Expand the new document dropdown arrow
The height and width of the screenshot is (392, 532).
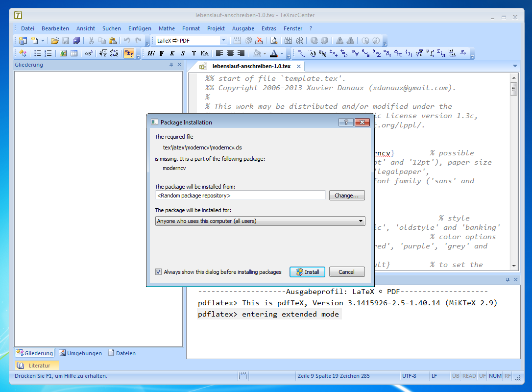(x=43, y=41)
